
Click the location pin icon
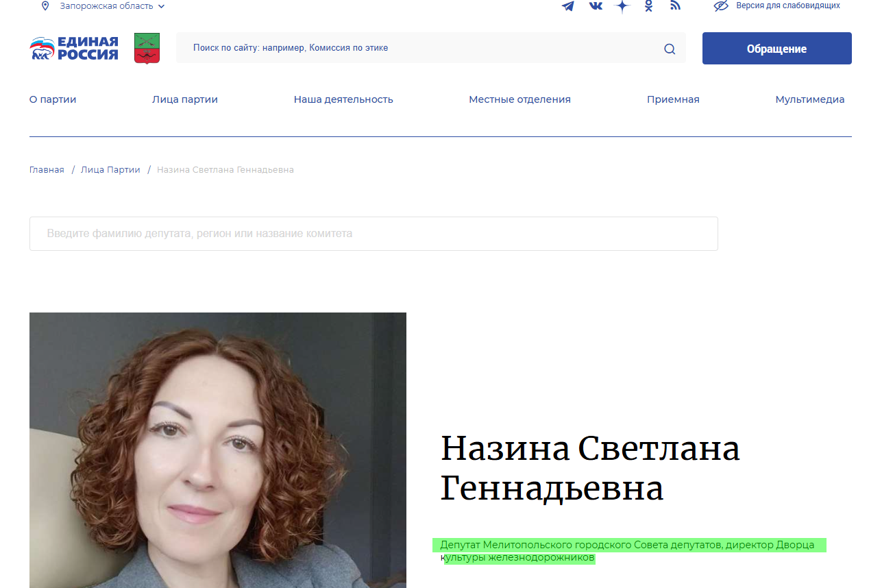coord(45,5)
